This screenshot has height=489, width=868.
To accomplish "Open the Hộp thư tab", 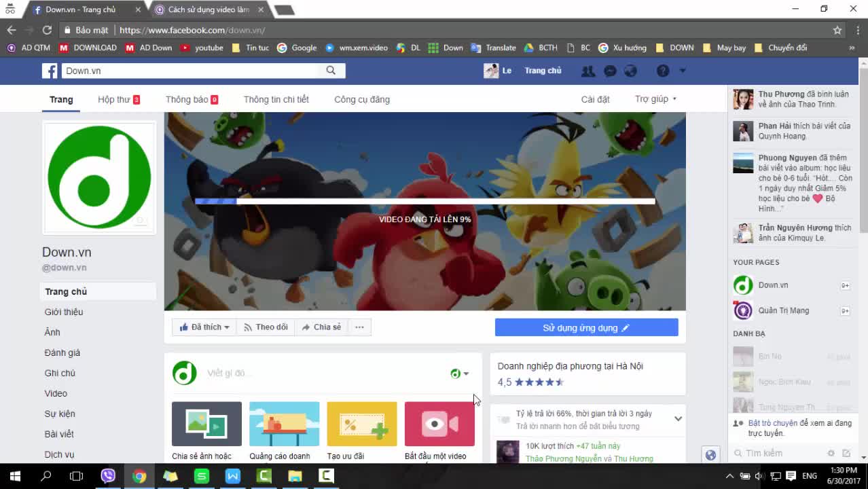I will [119, 99].
